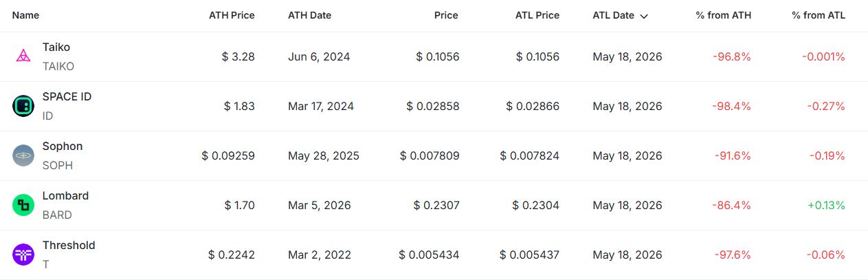Open the SPACE ID coin link

67,97
